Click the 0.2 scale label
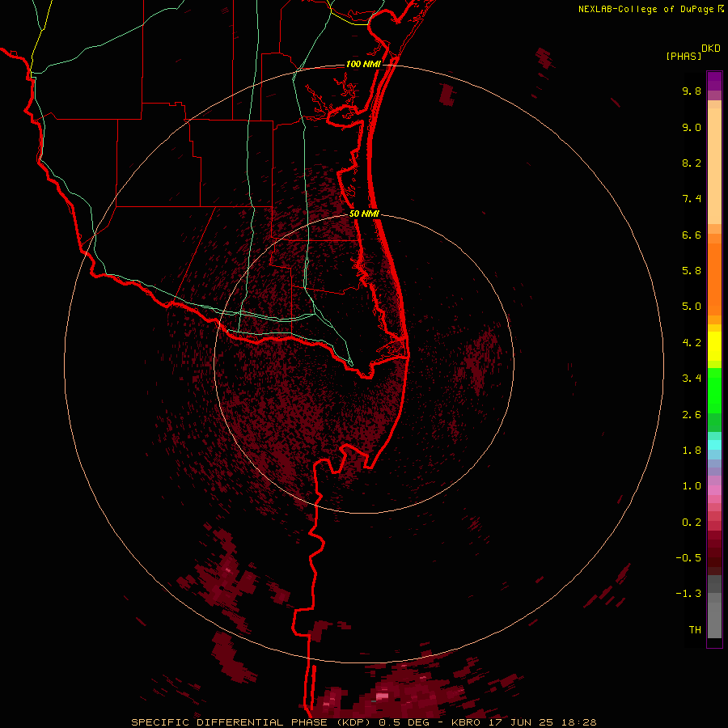Image resolution: width=728 pixels, height=728 pixels. click(692, 523)
